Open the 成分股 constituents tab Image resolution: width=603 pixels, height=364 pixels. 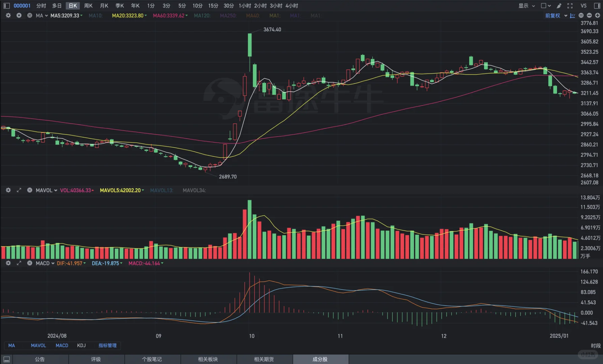pyautogui.click(x=320, y=359)
